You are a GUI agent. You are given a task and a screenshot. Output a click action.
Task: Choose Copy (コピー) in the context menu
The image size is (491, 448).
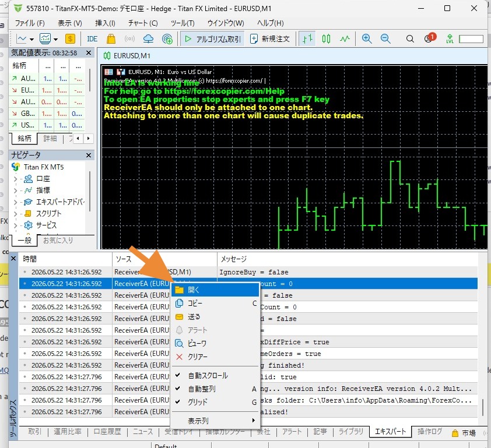[x=215, y=303]
